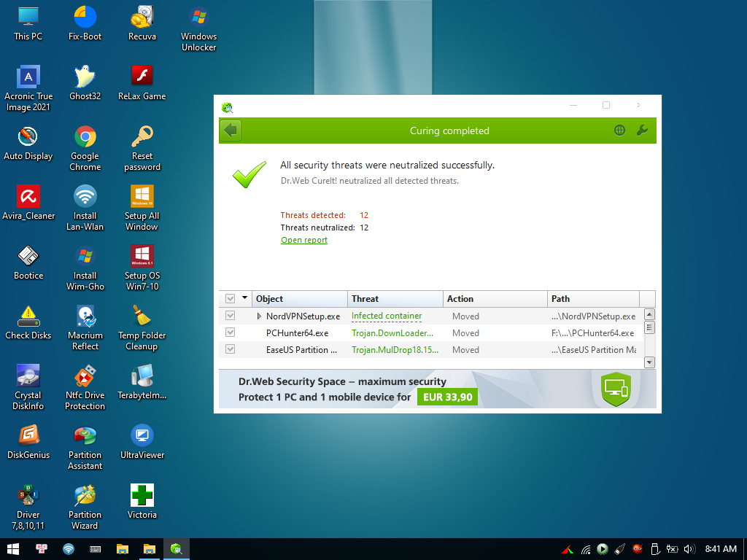Sort by the Threat column header
The image size is (747, 560).
(395, 298)
